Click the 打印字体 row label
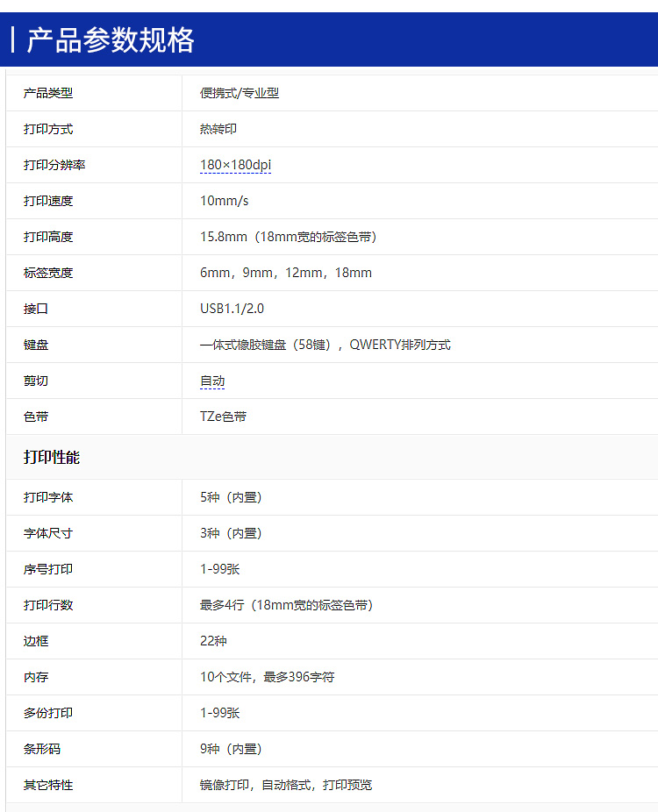 48,498
